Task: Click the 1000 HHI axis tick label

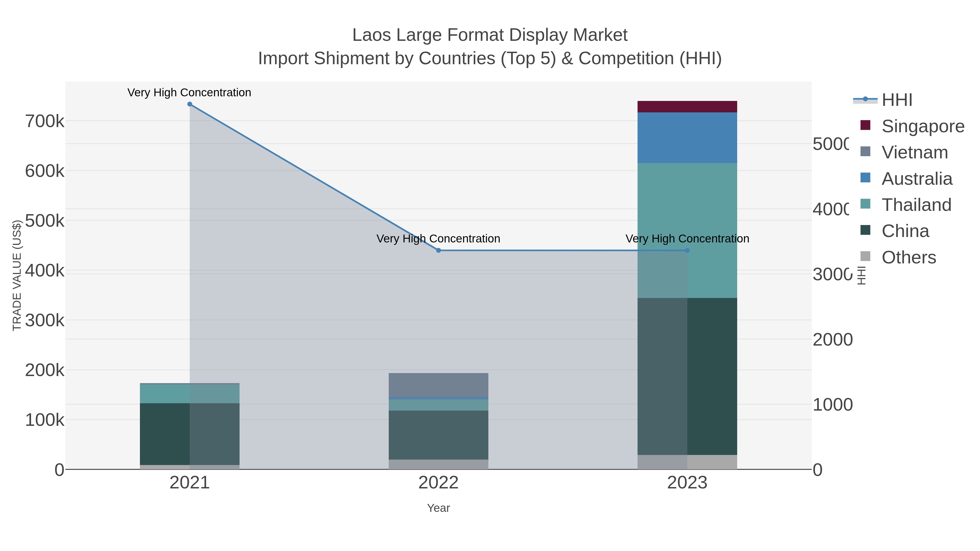Action: click(833, 405)
